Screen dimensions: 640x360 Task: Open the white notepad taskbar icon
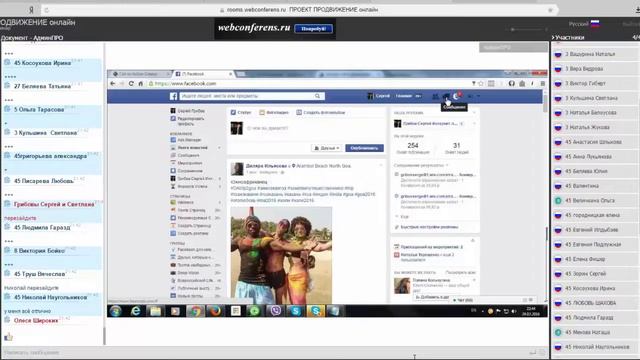(236, 311)
